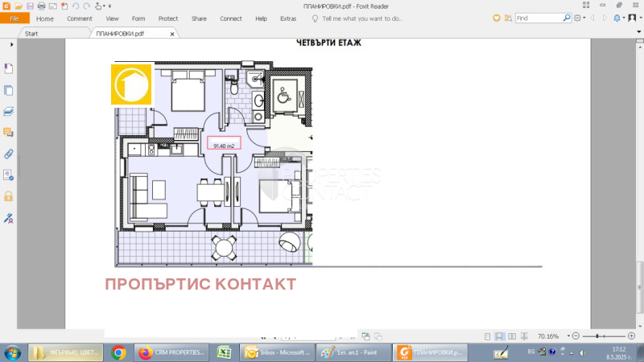
Task: Click the Save icon in quick access toolbar
Action: 30,6
